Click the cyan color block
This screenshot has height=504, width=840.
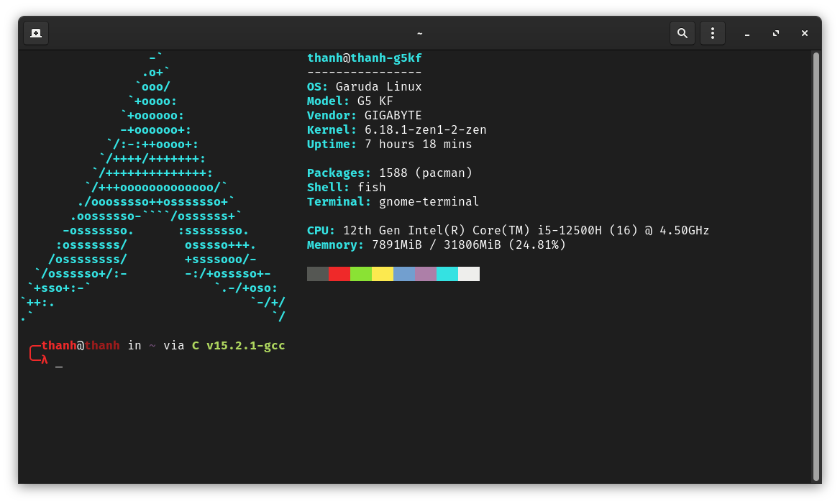tap(447, 274)
